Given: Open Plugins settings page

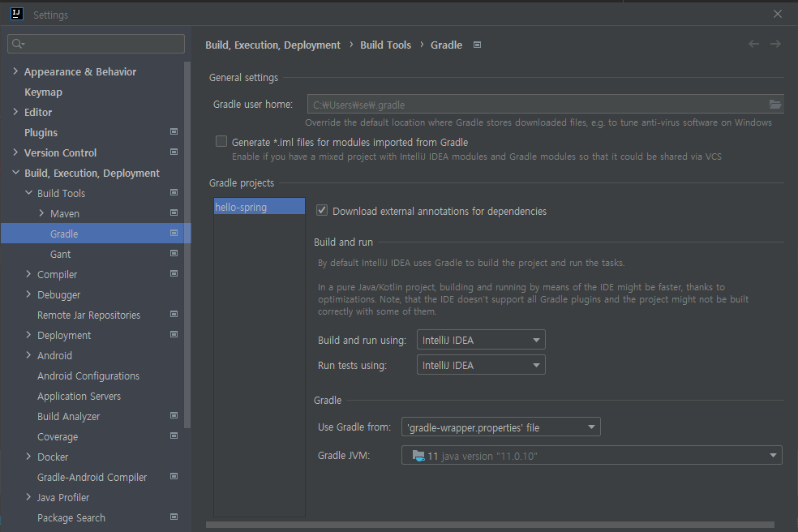Looking at the screenshot, I should coord(41,133).
